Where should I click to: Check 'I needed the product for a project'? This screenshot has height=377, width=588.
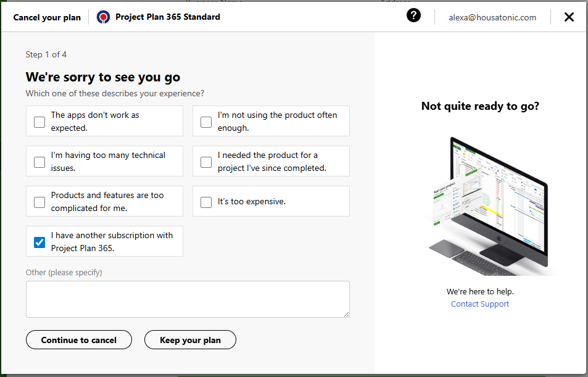pos(206,162)
